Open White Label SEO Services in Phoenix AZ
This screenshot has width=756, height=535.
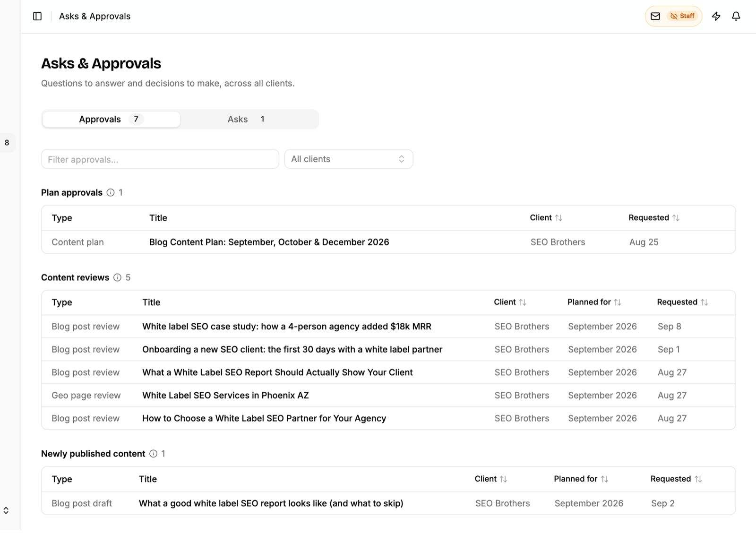coord(225,395)
